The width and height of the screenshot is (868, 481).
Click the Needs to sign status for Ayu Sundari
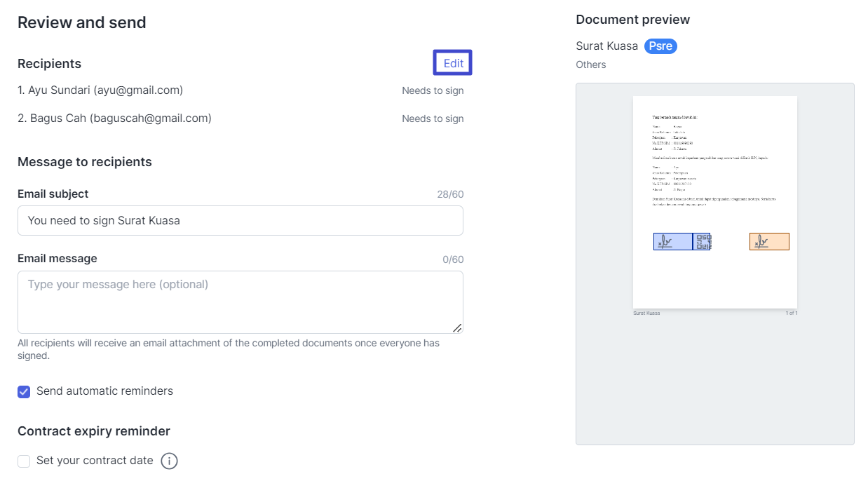click(x=433, y=90)
